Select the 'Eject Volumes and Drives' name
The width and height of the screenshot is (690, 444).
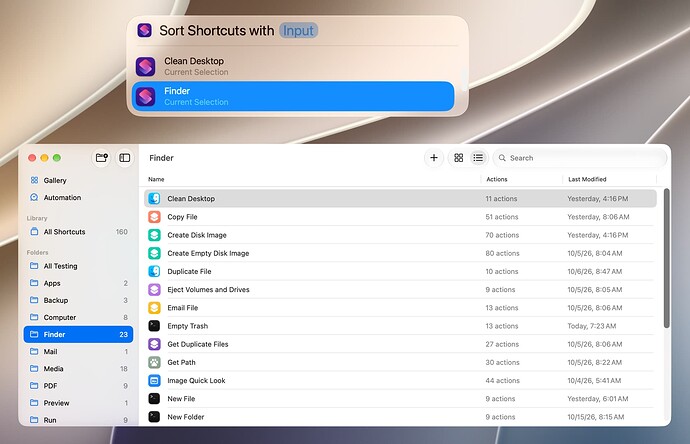pyautogui.click(x=208, y=290)
